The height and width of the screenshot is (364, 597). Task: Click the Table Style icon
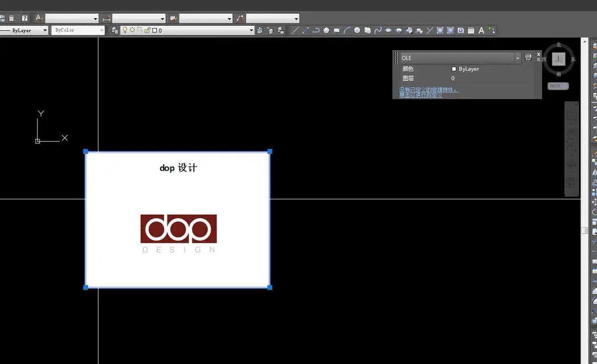tap(173, 18)
